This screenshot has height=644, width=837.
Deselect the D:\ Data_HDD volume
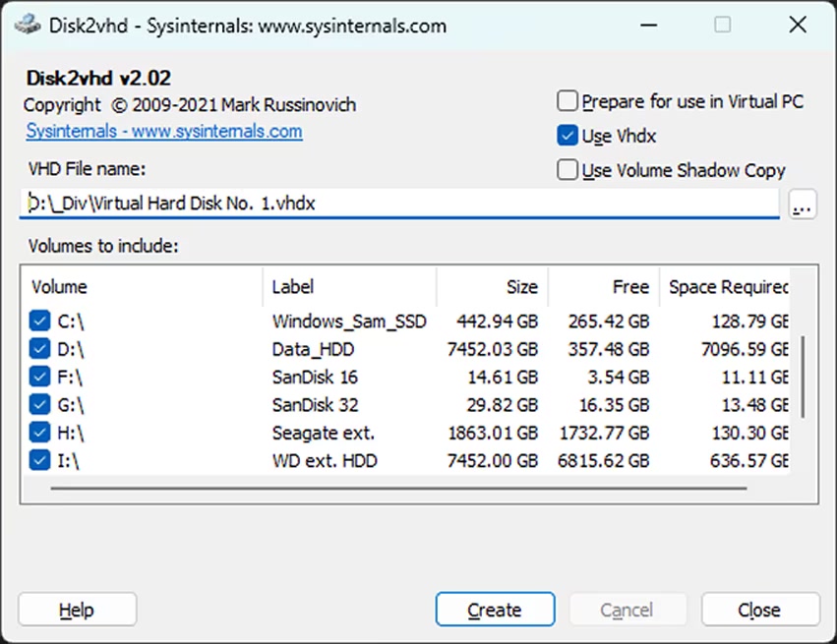39,349
